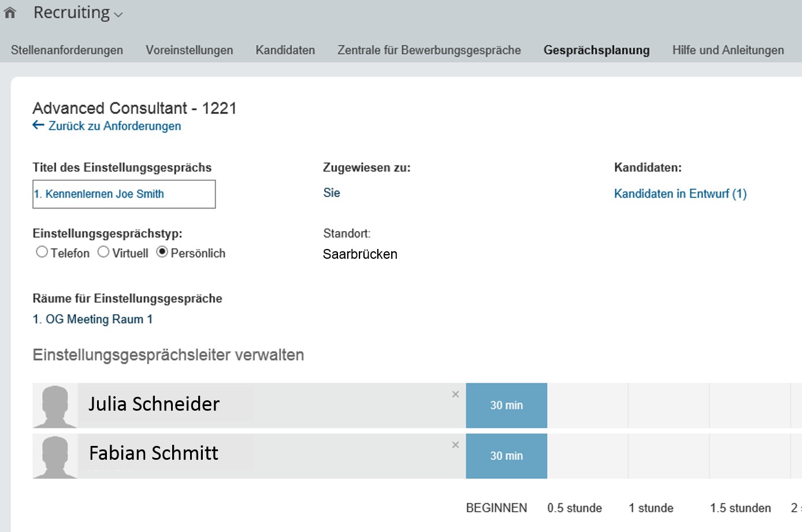Click Julia Schneider's avatar picture
The height and width of the screenshot is (532, 802).
coord(55,405)
